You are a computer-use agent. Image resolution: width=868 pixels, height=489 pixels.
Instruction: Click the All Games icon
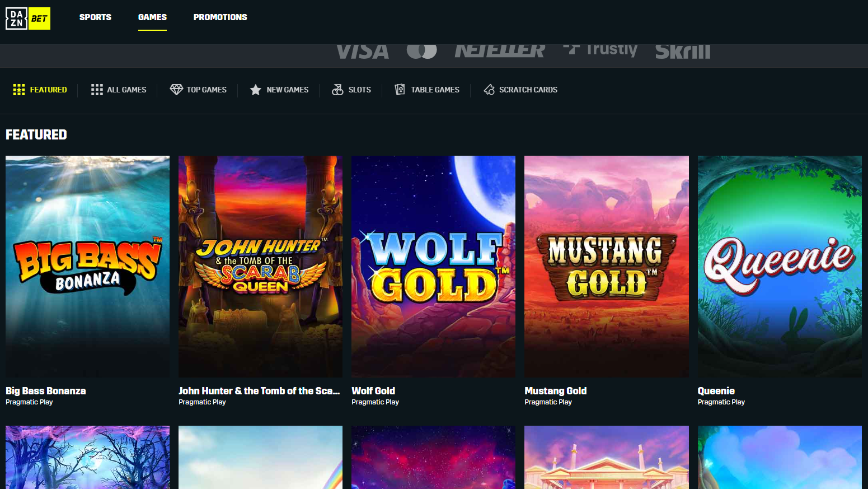tap(97, 89)
